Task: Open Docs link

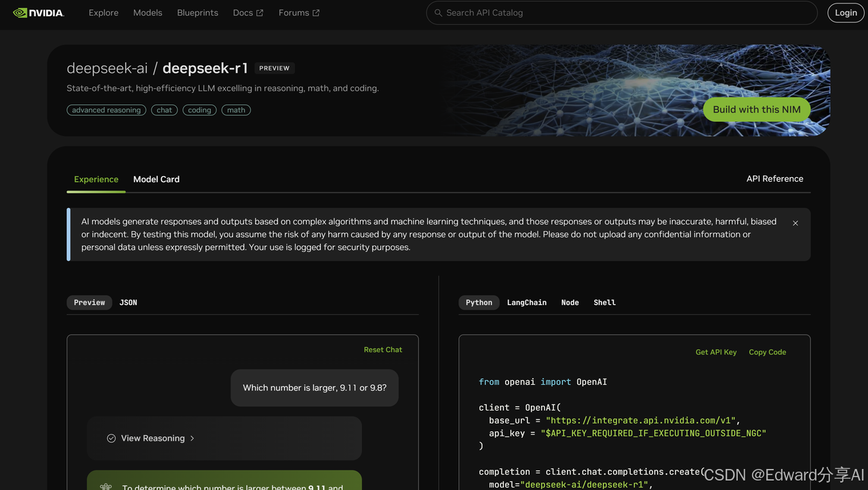Action: pos(248,13)
